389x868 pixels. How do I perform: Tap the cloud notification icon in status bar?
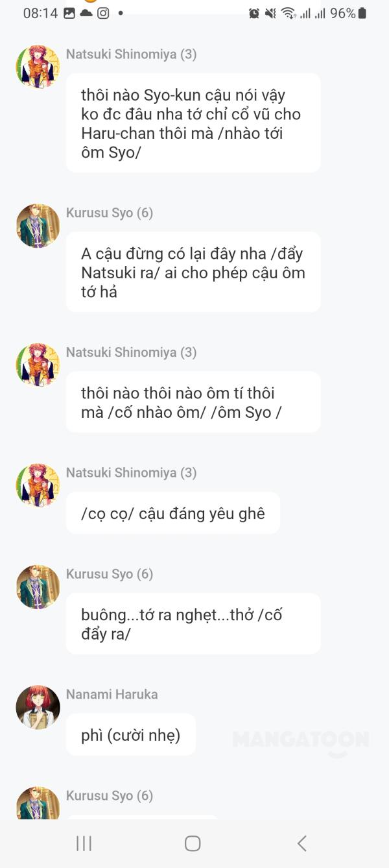86,13
